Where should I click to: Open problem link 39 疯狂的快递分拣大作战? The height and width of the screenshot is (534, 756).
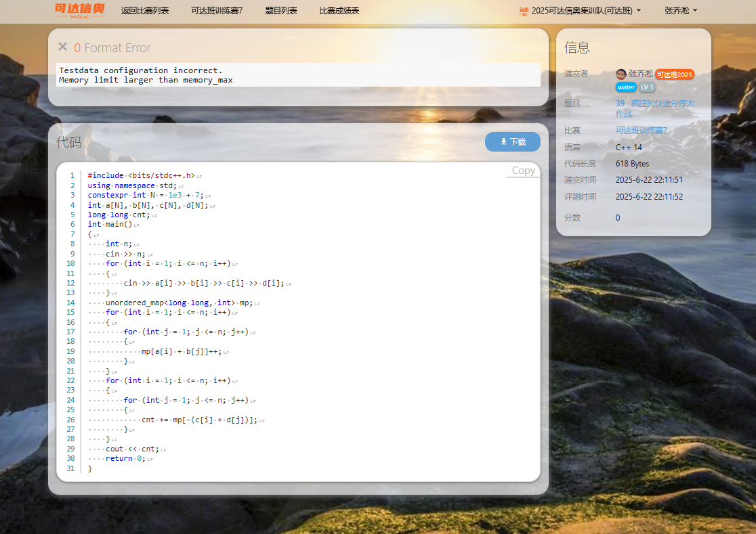tap(654, 108)
